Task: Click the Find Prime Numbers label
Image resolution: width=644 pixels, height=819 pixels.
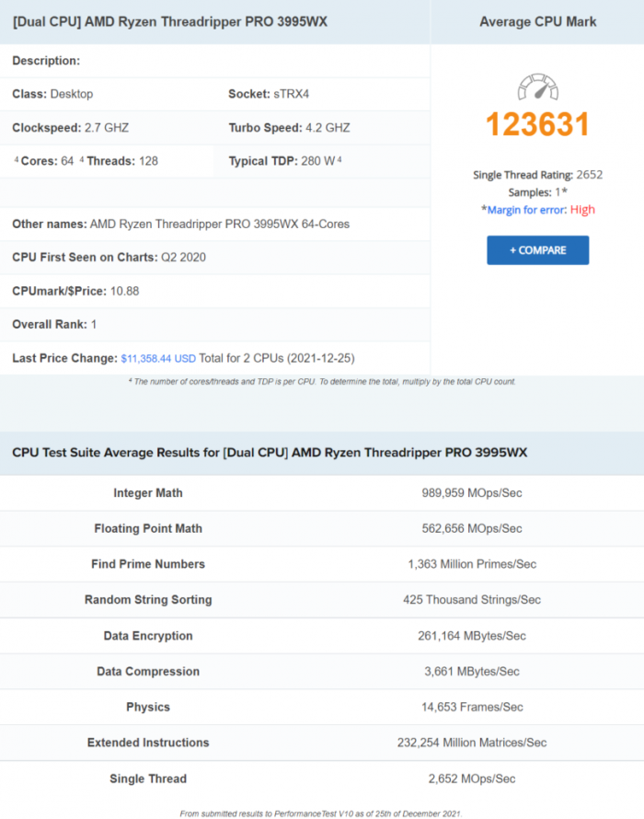Action: click(x=148, y=564)
